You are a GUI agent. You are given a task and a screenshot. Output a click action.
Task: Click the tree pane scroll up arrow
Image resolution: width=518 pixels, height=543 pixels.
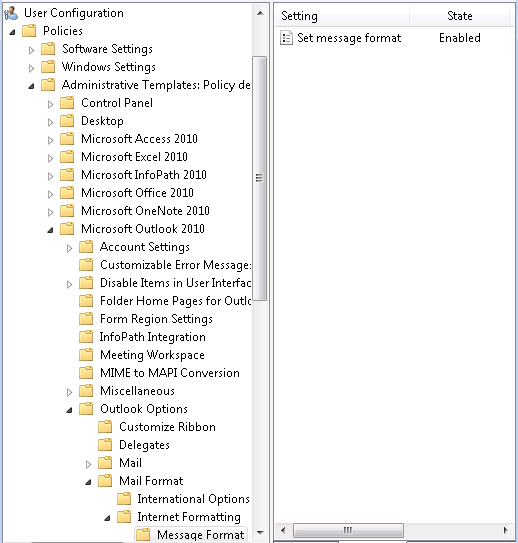[260, 14]
